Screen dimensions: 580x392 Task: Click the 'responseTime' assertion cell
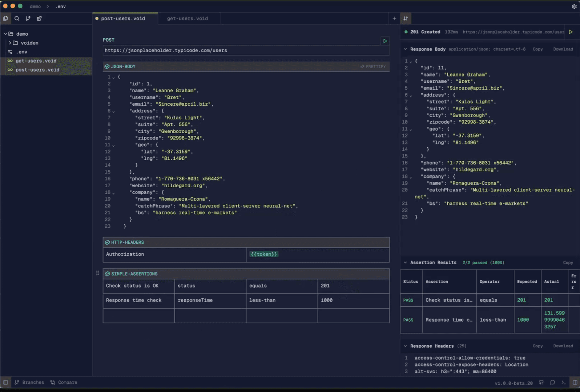(x=210, y=301)
